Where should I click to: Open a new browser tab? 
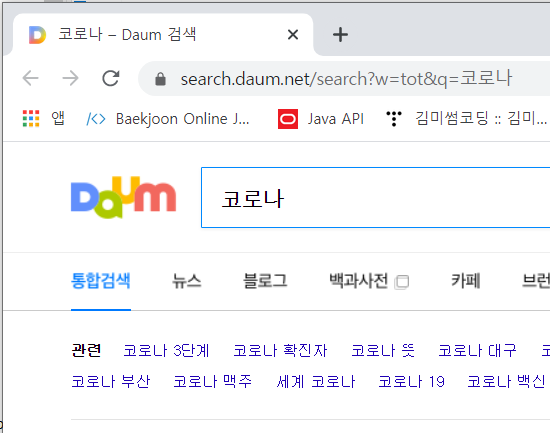(x=340, y=34)
